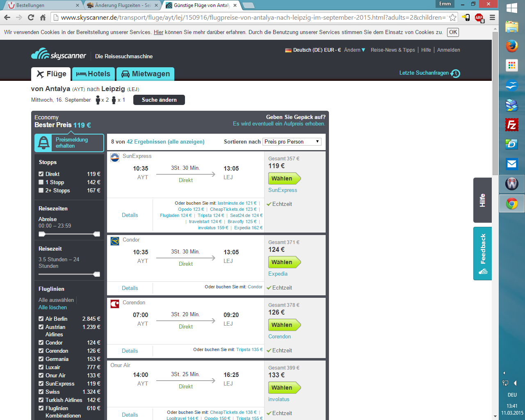Uncheck the Direkt stops checkbox
The width and height of the screenshot is (525, 420).
pyautogui.click(x=41, y=174)
